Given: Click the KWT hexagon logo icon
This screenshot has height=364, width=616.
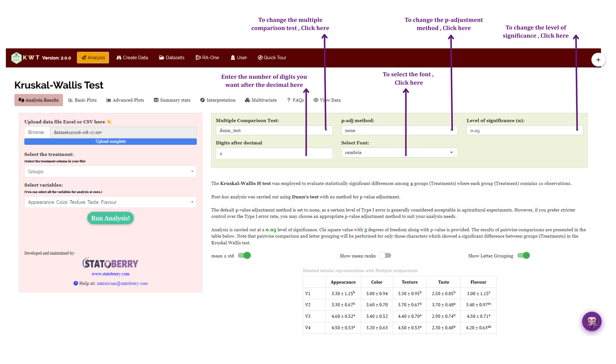Looking at the screenshot, I should [x=17, y=58].
